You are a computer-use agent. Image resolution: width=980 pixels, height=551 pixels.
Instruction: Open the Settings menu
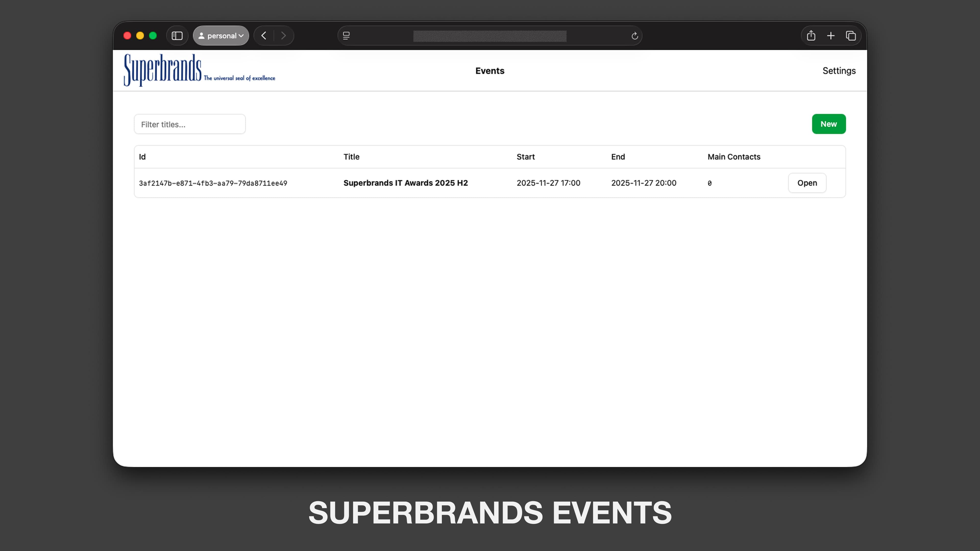pos(839,71)
